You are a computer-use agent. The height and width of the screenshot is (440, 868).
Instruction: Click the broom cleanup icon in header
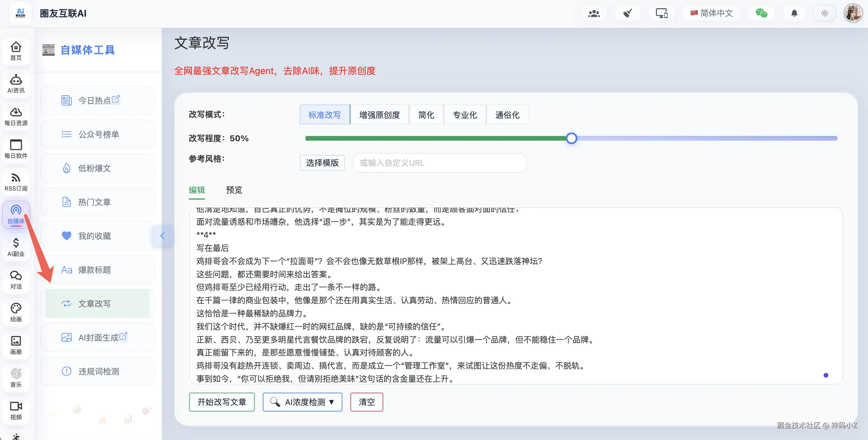pos(627,13)
